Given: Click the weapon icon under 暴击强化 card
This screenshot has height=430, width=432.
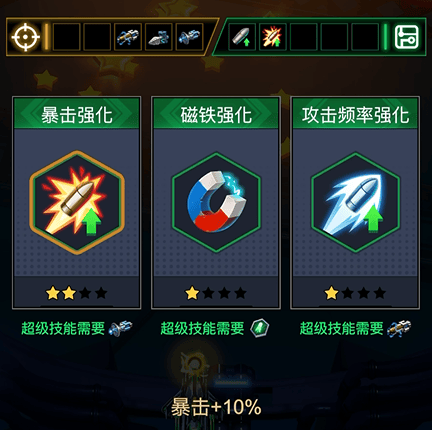Looking at the screenshot, I should (x=121, y=328).
